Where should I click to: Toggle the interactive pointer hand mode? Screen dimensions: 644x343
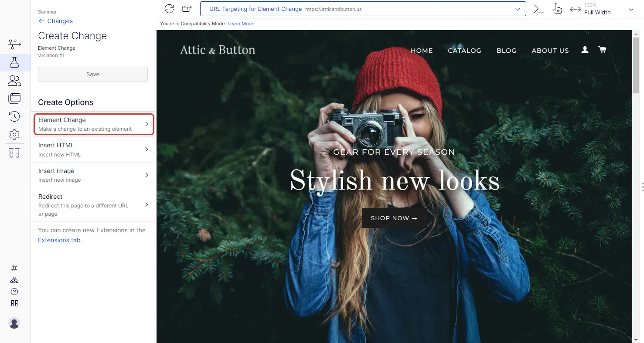tap(557, 9)
